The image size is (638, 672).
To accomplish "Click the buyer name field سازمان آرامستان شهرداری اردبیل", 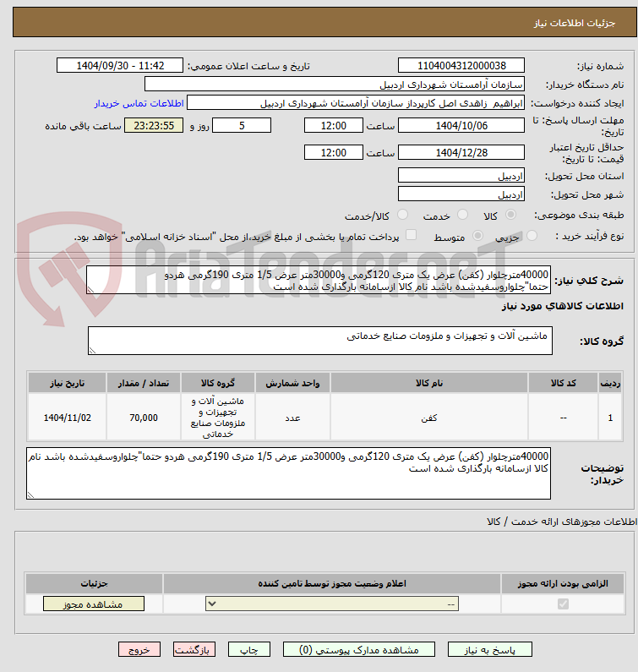I will click(335, 84).
